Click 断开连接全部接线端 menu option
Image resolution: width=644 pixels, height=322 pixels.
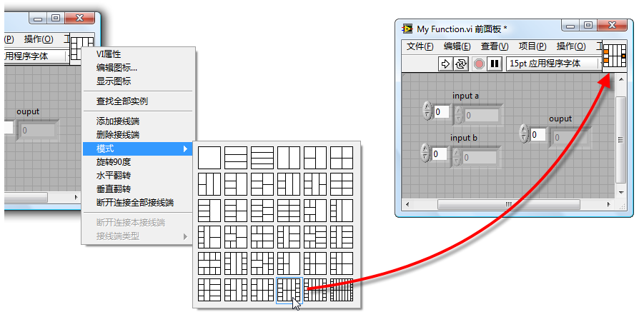[x=134, y=202]
